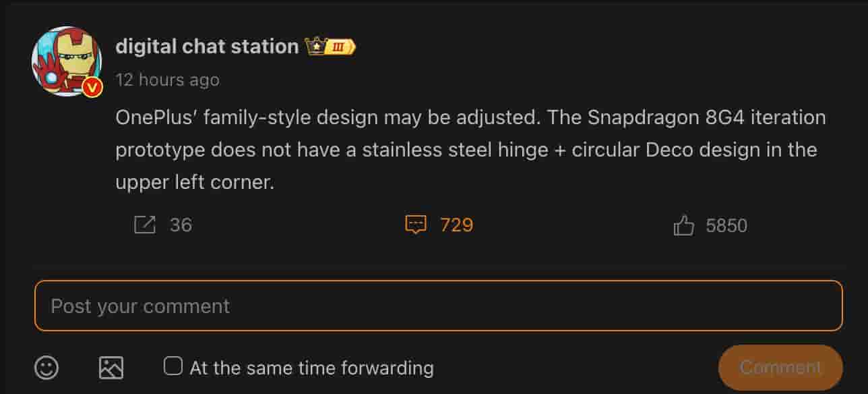868x394 pixels.
Task: Click the '12 hours ago' timestamp
Action: tap(167, 79)
